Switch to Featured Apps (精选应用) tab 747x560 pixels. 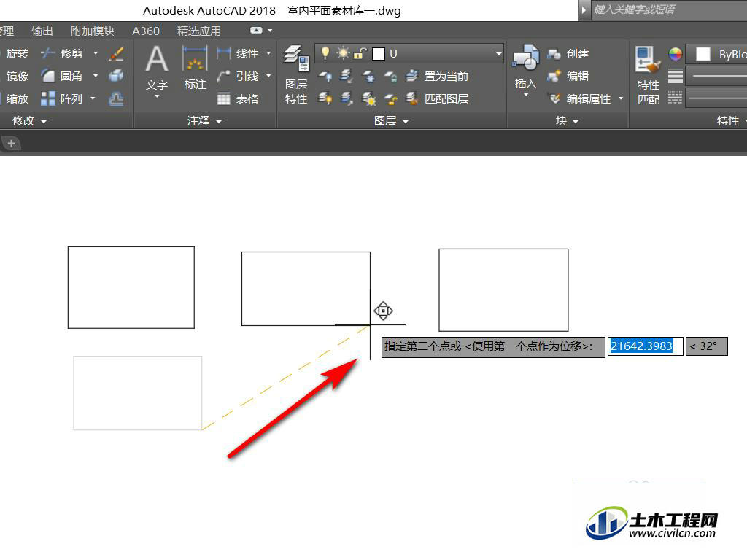[x=199, y=31]
